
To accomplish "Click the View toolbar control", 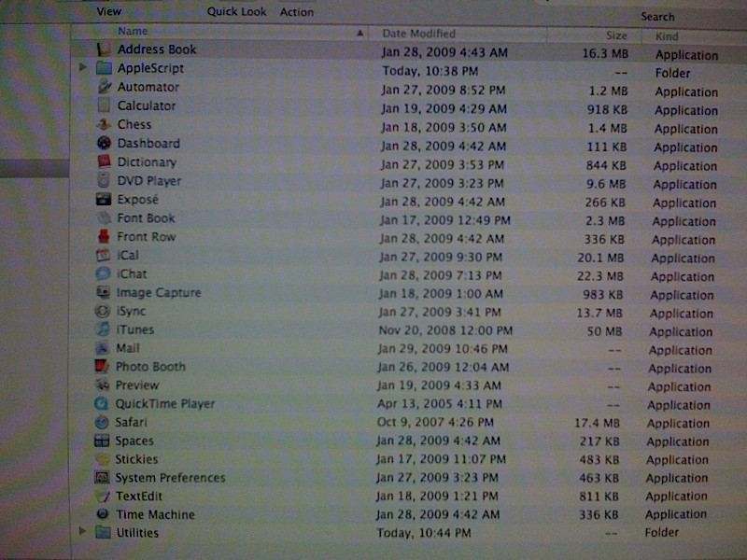I will coord(109,11).
